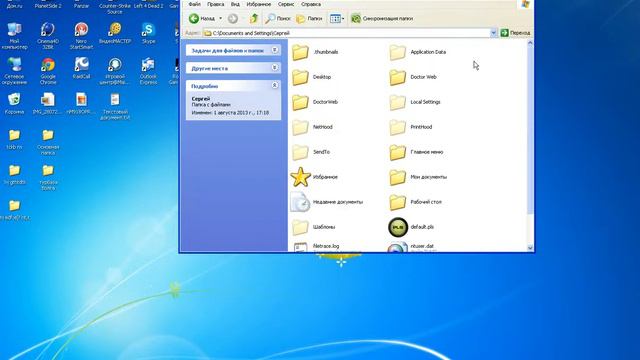Click the Переход (Go) button

(x=515, y=33)
